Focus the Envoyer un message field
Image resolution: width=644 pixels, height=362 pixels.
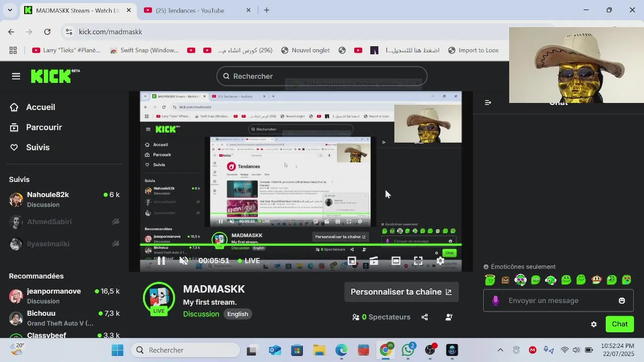point(557,301)
